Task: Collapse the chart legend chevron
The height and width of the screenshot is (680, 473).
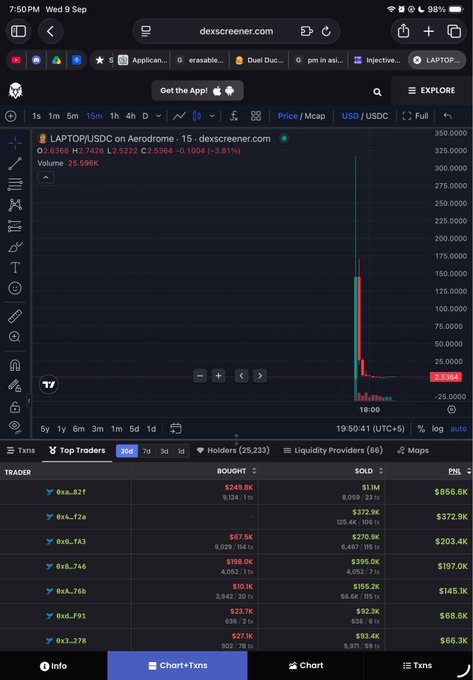Action: [46, 177]
